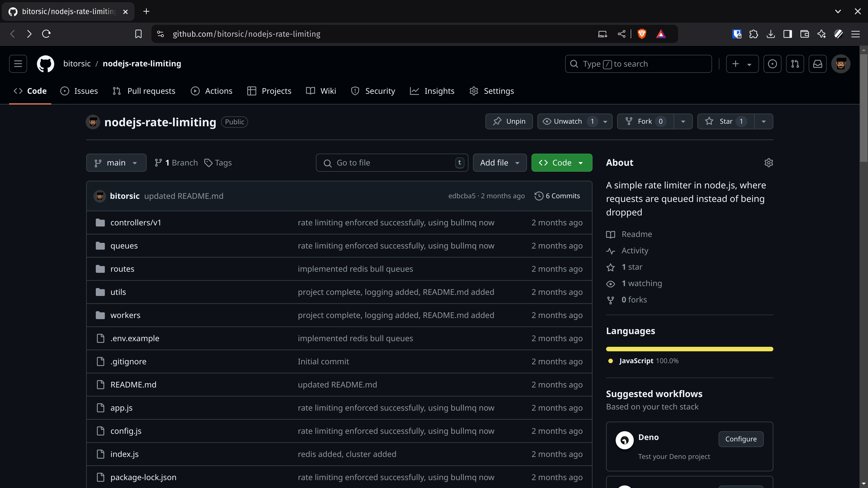Bookmark this page with the bookmark icon

(x=138, y=34)
